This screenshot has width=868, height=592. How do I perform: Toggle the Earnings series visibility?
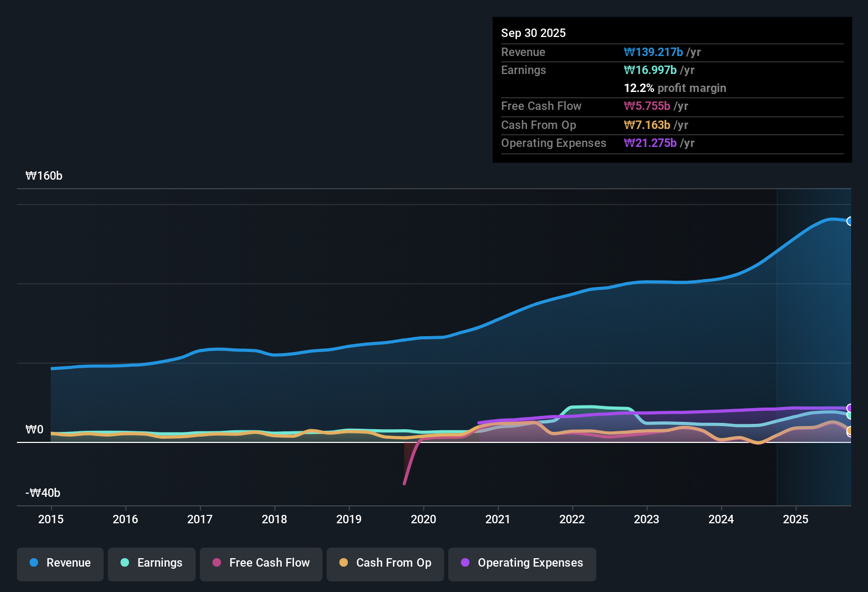coord(151,563)
